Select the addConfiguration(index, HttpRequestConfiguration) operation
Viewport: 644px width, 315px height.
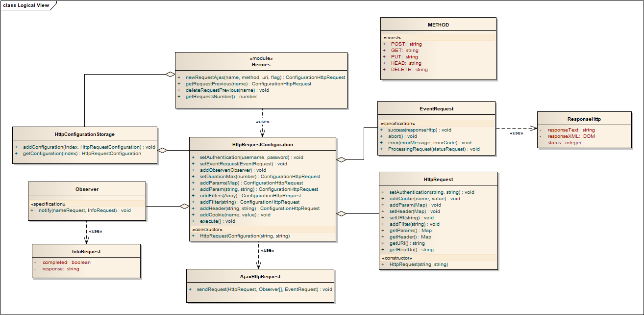point(89,147)
